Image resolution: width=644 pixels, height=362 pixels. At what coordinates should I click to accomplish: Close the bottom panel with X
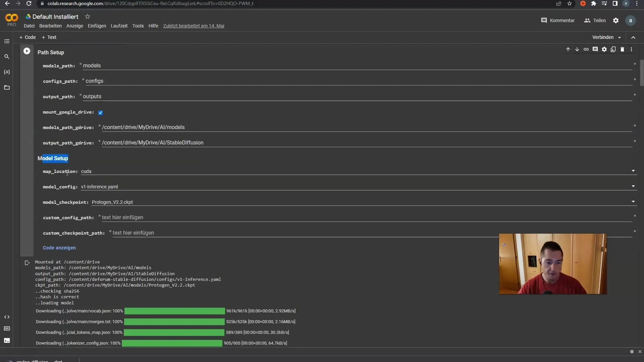point(640,352)
